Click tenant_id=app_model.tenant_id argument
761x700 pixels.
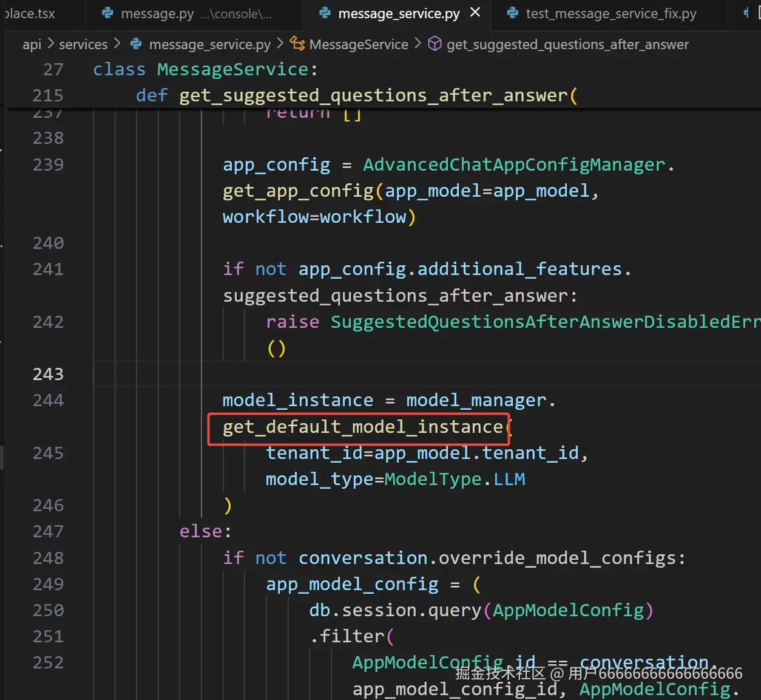tap(422, 453)
